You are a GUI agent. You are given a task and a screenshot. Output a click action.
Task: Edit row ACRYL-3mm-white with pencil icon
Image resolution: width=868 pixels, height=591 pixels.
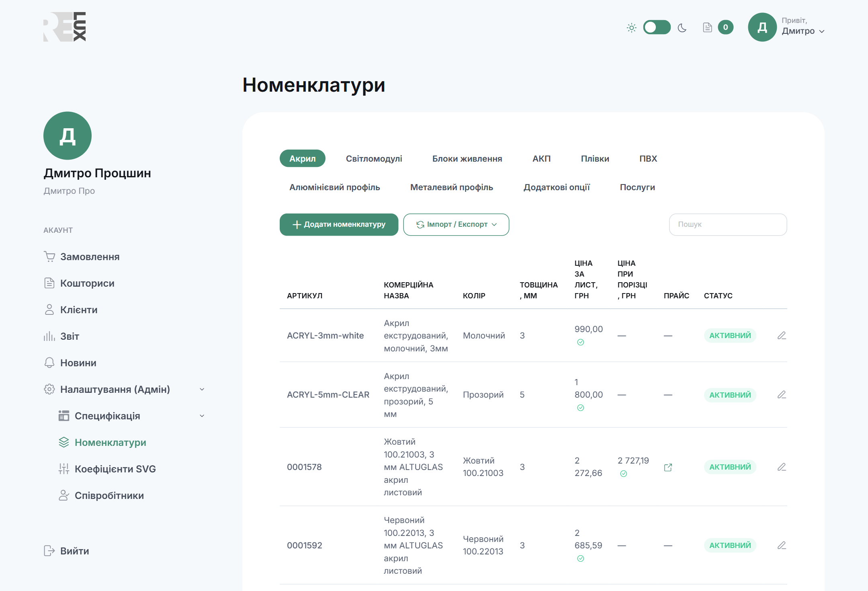(x=781, y=335)
